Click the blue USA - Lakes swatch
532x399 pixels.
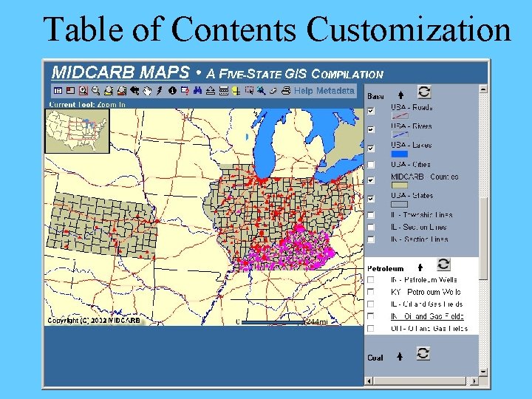coord(400,154)
